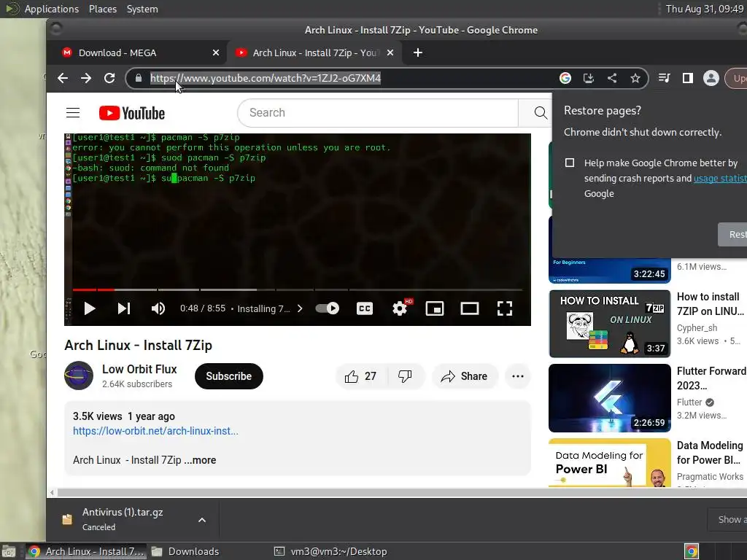This screenshot has height=560, width=747.
Task: Reload the YouTube page
Action: [109, 78]
